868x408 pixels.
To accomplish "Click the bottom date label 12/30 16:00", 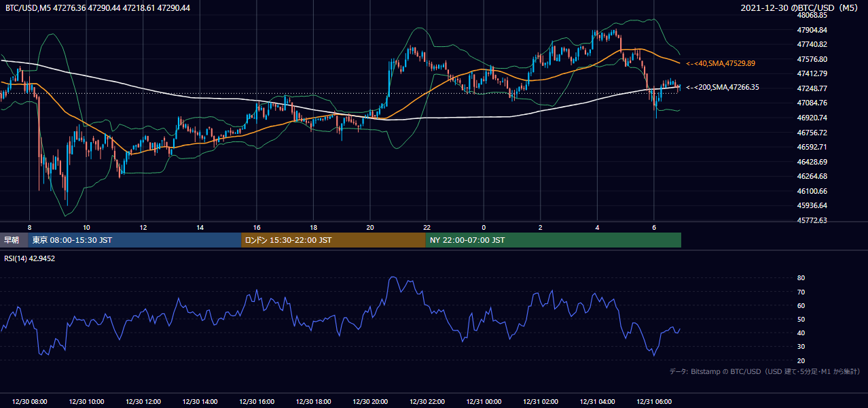I will 257,402.
